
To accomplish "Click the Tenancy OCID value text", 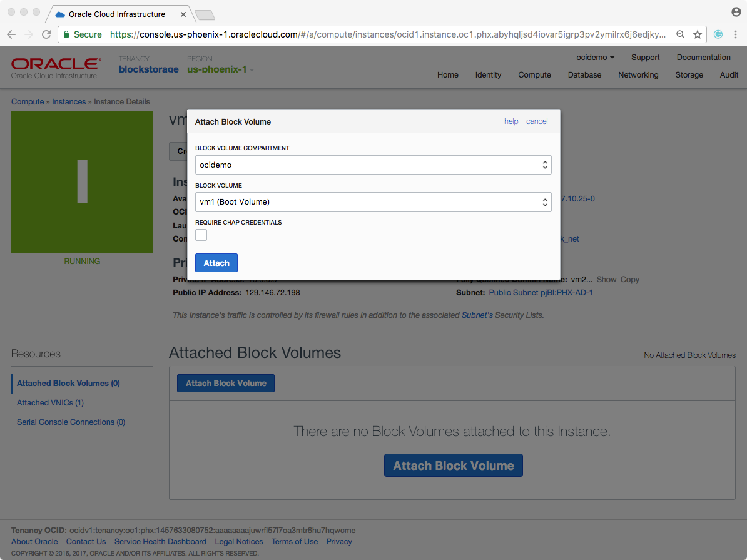I will [x=213, y=531].
